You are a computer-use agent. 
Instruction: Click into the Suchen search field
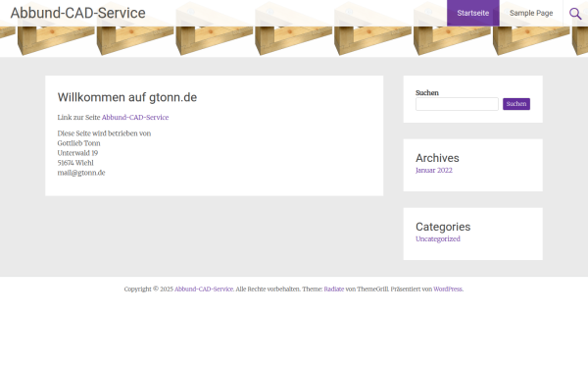click(x=457, y=104)
